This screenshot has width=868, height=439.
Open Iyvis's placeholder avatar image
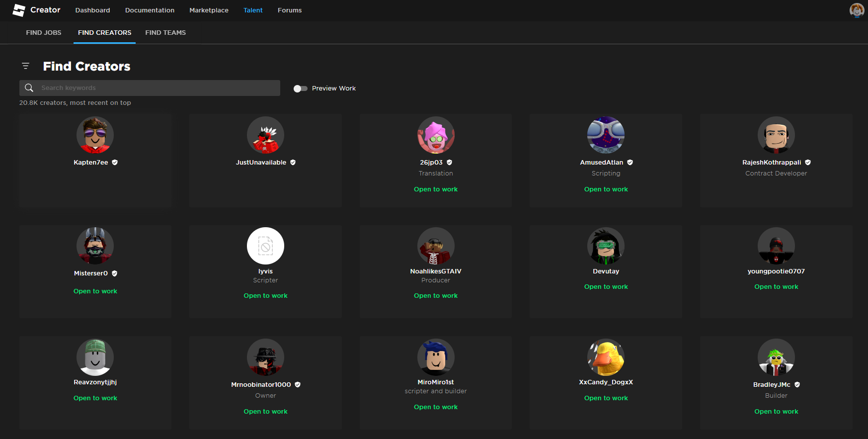point(265,246)
